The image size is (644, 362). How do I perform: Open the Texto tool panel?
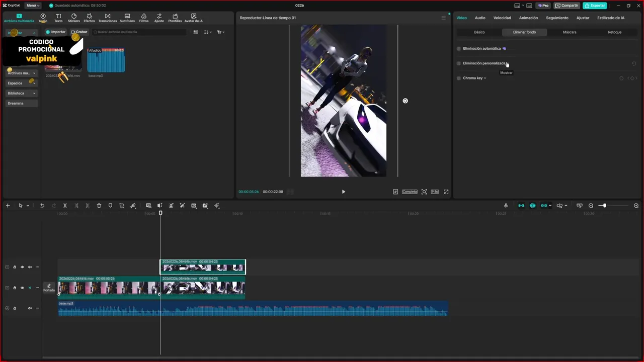[58, 18]
